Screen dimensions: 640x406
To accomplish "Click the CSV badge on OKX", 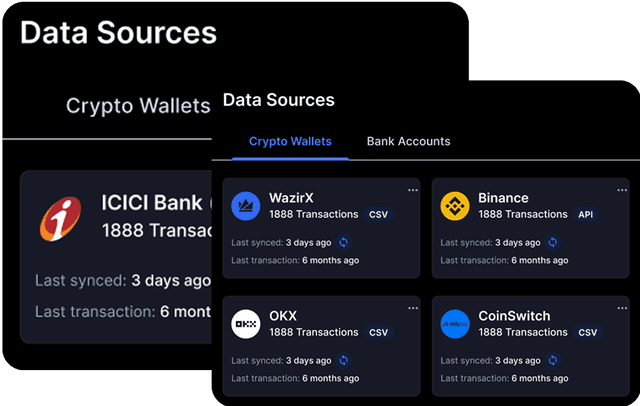I will (378, 332).
